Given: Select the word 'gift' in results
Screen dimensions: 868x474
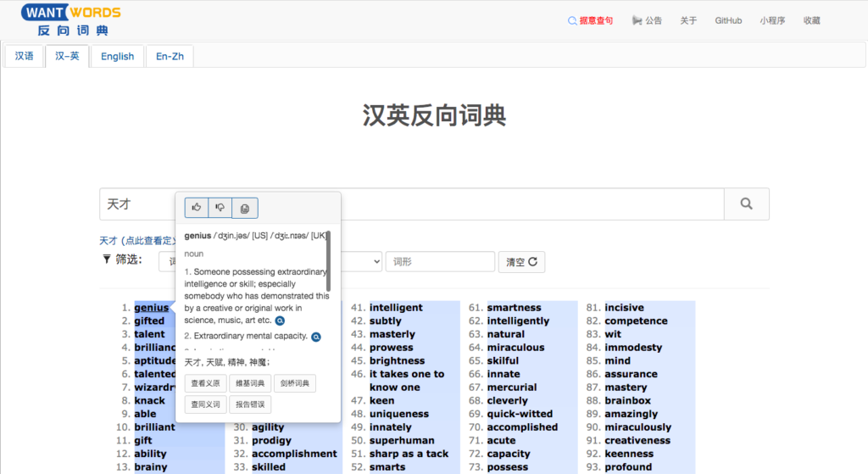Looking at the screenshot, I should [x=142, y=440].
